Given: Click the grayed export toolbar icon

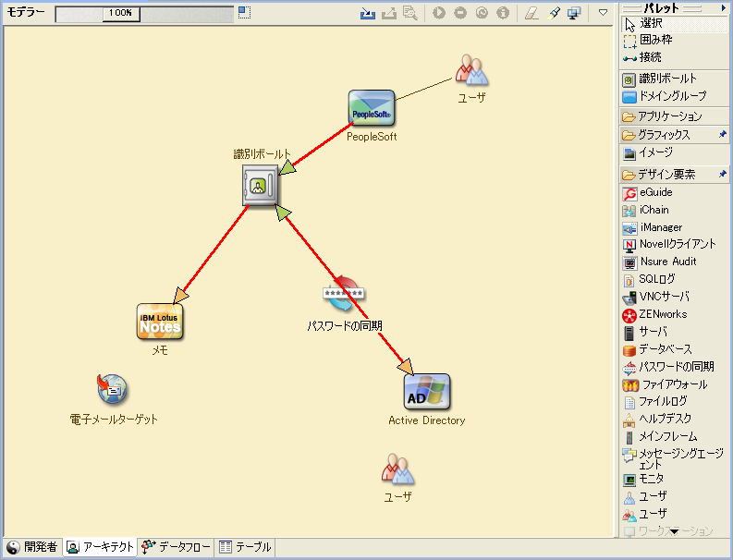Looking at the screenshot, I should 389,13.
